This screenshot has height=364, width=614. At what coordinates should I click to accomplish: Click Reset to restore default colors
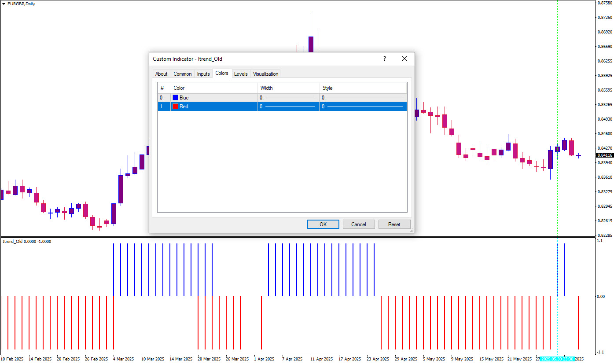coord(394,224)
